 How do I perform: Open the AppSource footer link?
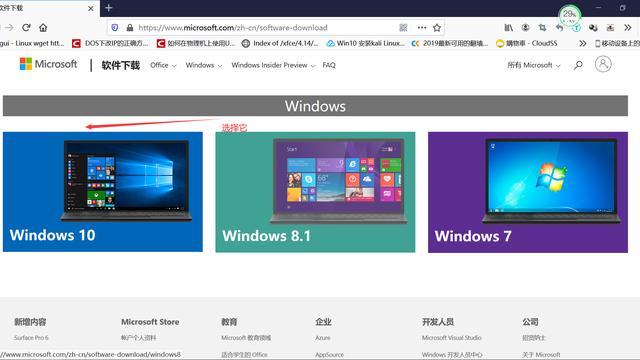329,355
